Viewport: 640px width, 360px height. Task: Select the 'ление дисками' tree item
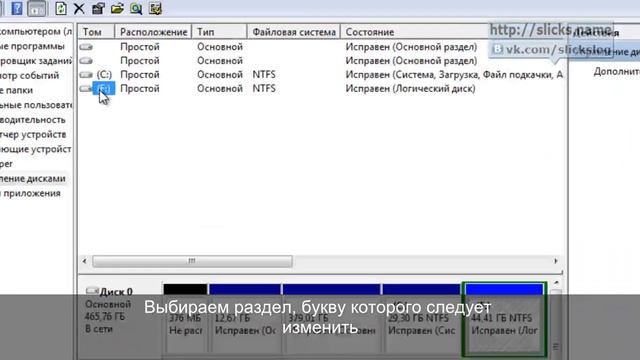[x=33, y=179]
